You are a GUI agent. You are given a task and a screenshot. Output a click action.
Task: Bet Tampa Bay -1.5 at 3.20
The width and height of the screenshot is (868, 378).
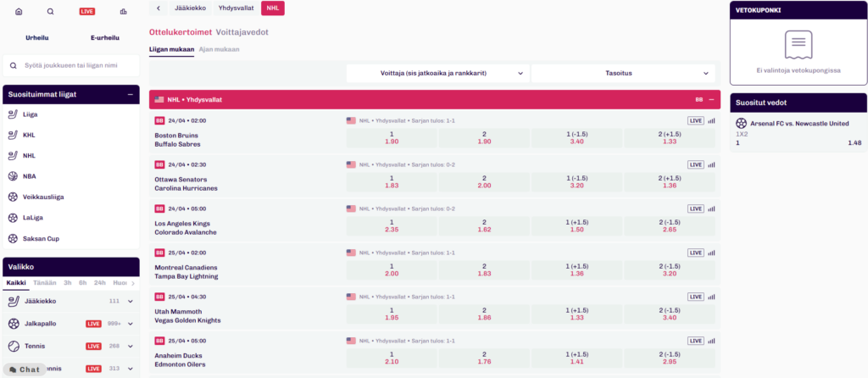click(670, 270)
